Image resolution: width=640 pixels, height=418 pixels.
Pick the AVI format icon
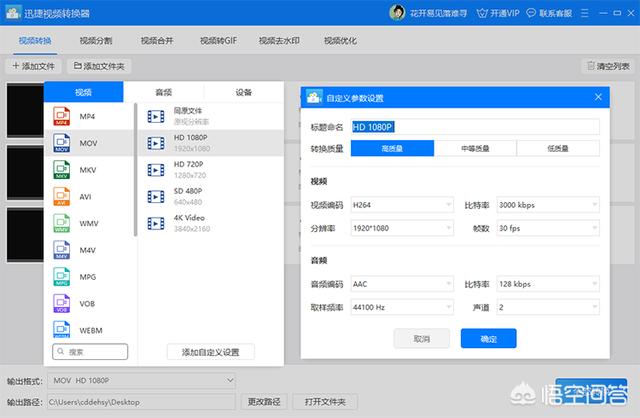point(60,197)
